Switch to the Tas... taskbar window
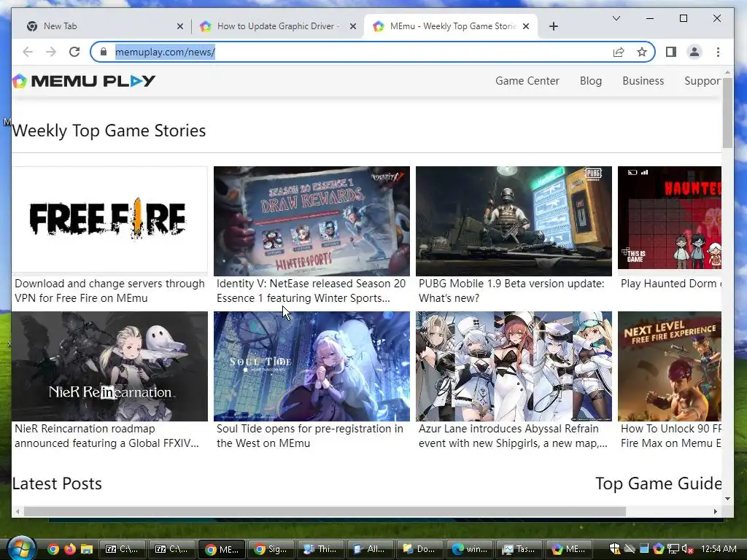747x560 pixels. pyautogui.click(x=519, y=549)
